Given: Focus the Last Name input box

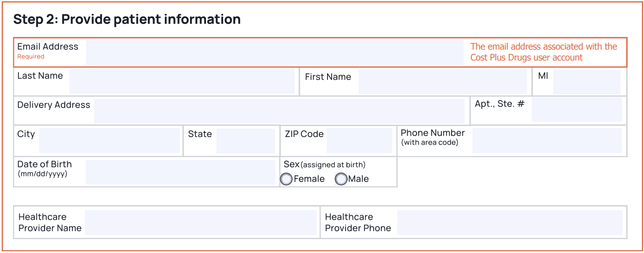Looking at the screenshot, I should click(182, 82).
